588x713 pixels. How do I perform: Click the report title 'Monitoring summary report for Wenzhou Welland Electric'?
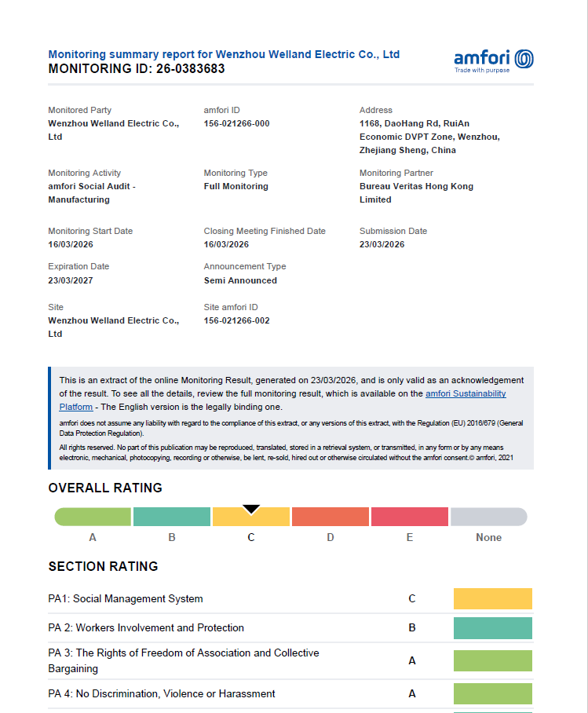click(224, 54)
